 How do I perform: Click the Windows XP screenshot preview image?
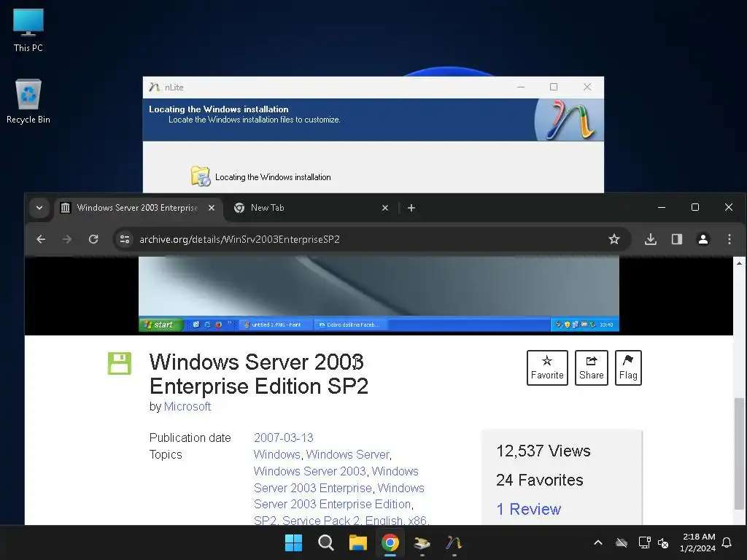(x=379, y=294)
